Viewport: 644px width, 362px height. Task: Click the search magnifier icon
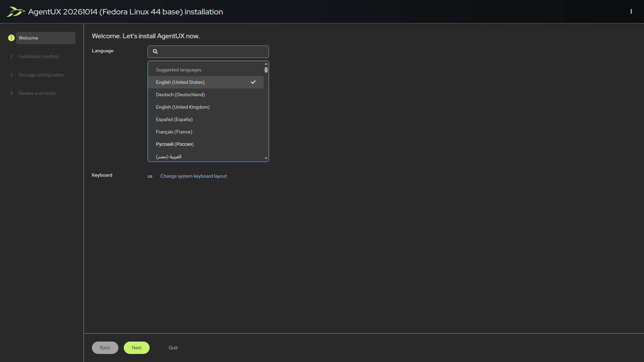click(x=155, y=51)
